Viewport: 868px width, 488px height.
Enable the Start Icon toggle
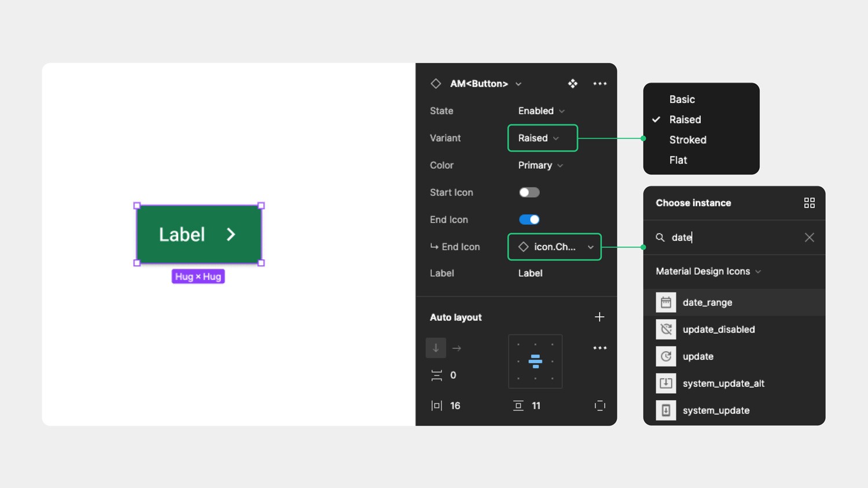point(528,192)
